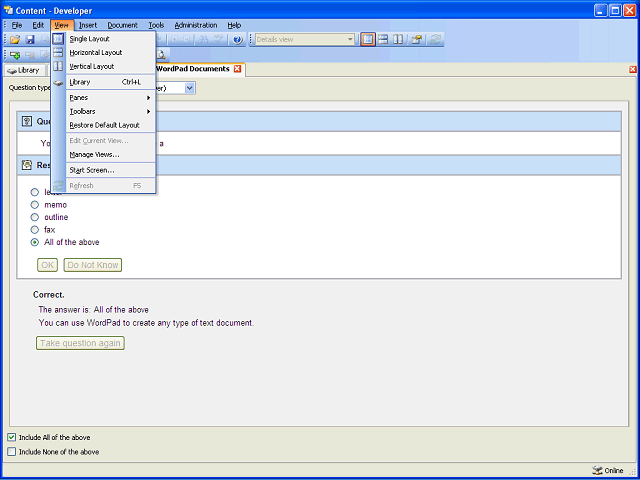640x480 pixels.
Task: Switch to the Library tab
Action: 24,70
